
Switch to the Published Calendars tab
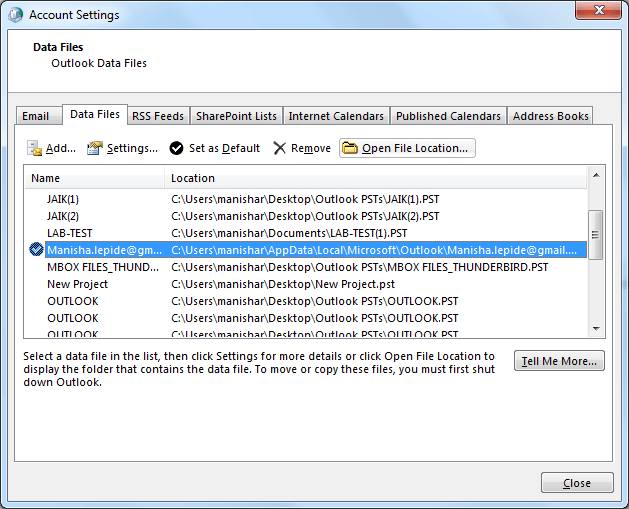pos(448,116)
